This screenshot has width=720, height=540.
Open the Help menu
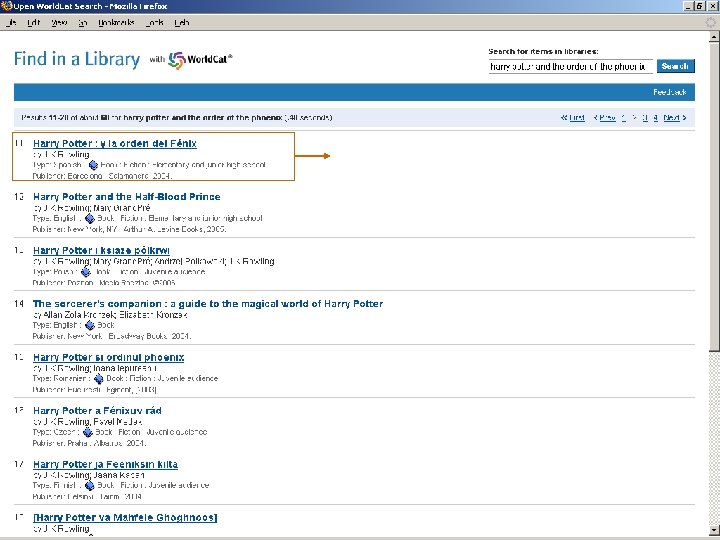(x=182, y=22)
